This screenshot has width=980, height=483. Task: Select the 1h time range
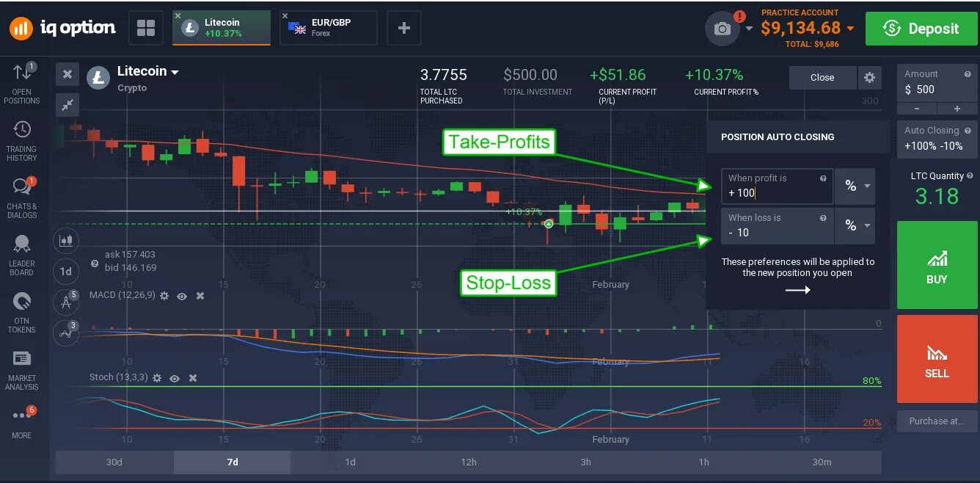pyautogui.click(x=704, y=462)
